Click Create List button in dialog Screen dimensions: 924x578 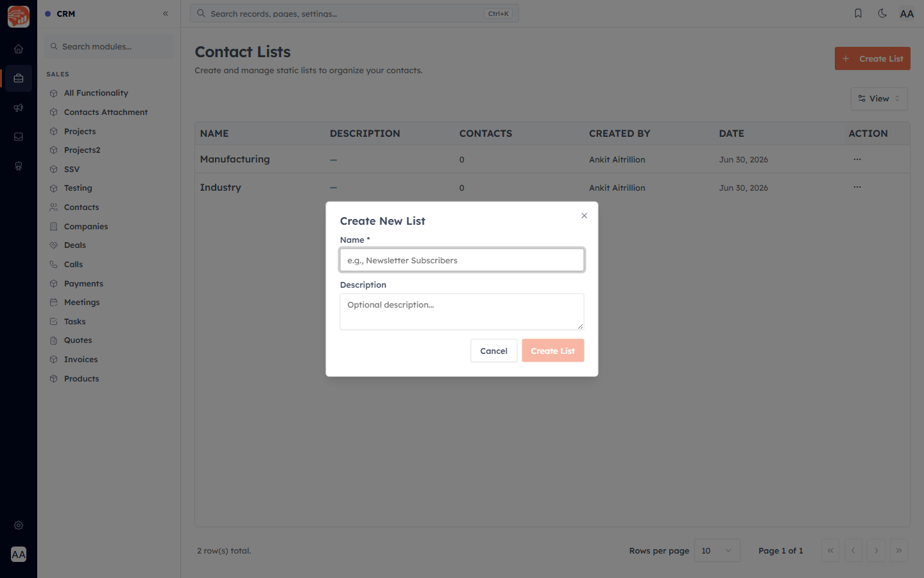point(552,351)
